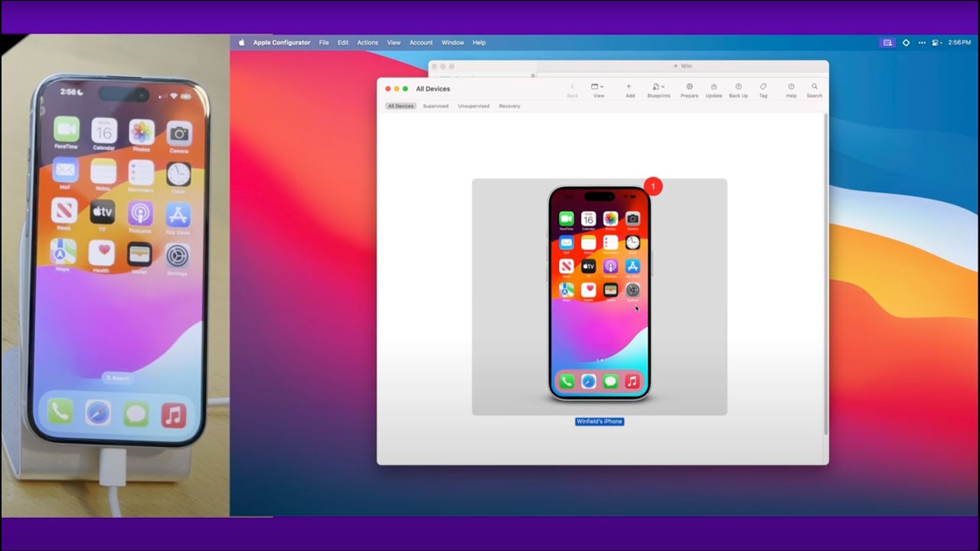Screen dimensions: 980x551
Task: Click the Search magnifier icon
Action: (x=815, y=87)
